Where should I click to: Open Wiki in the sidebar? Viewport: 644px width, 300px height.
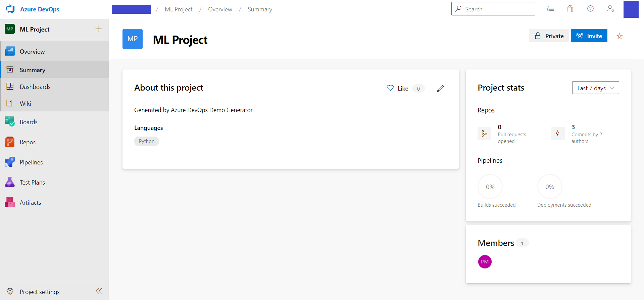pyautogui.click(x=55, y=103)
